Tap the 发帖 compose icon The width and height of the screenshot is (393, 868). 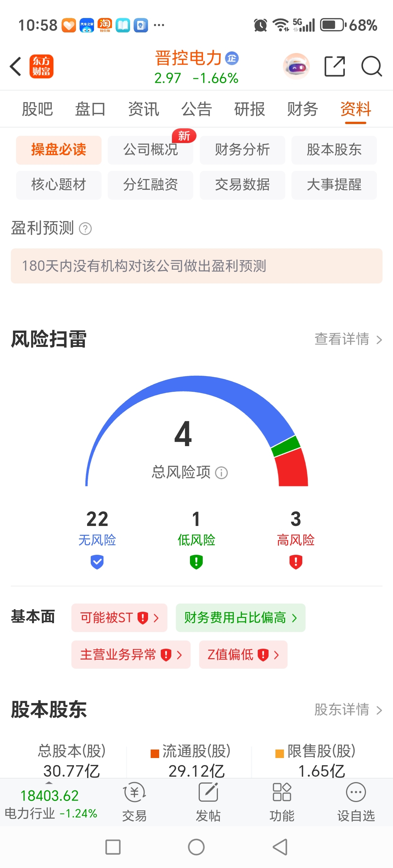pyautogui.click(x=208, y=802)
